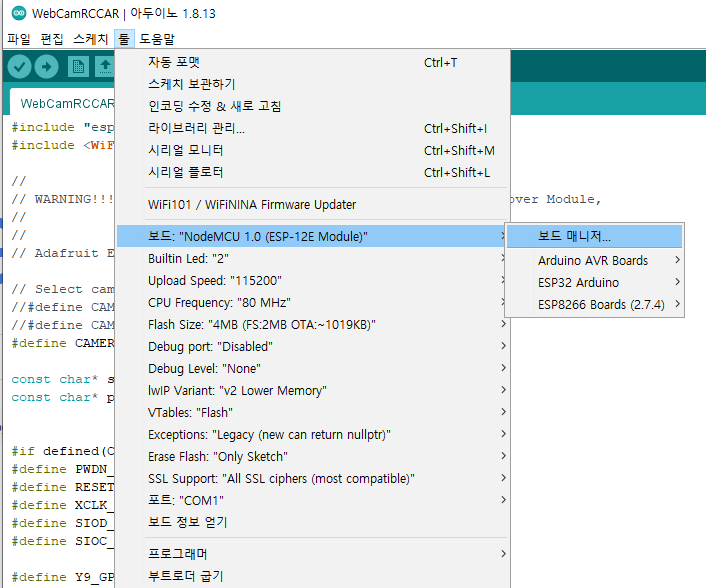Expand SSL Support option
The height and width of the screenshot is (588, 706).
[313, 479]
